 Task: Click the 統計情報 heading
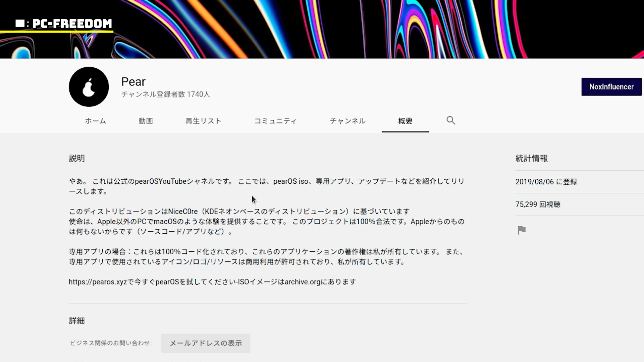[531, 158]
